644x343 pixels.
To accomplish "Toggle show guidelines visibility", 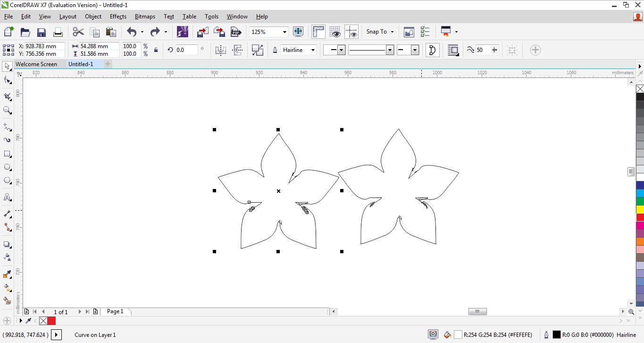I will pos(351,32).
